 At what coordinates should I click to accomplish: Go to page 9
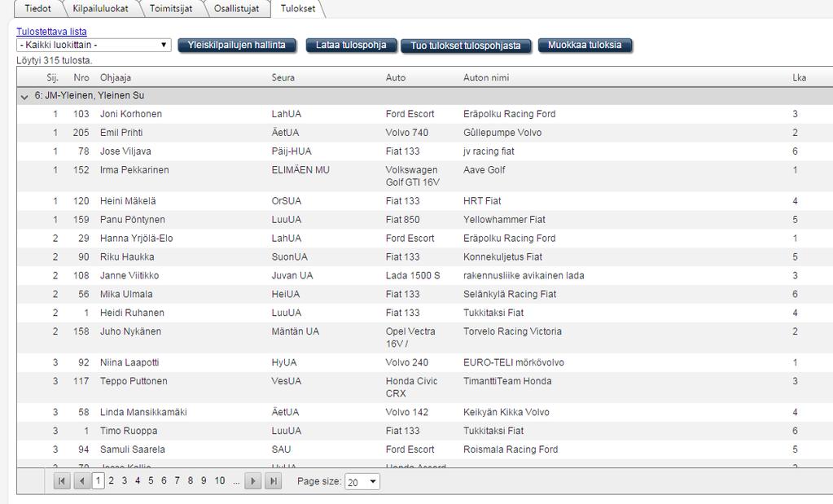click(204, 480)
